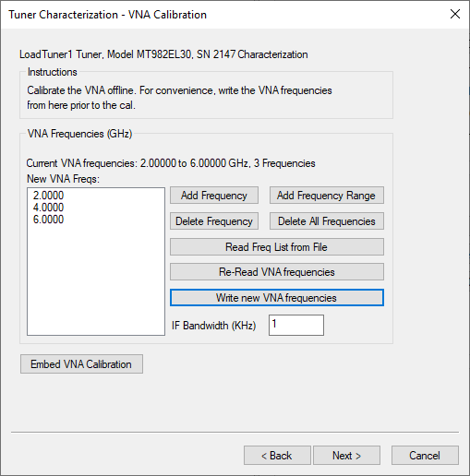The width and height of the screenshot is (470, 476).
Task: Select the 6.0000 frequency entry
Action: [48, 220]
